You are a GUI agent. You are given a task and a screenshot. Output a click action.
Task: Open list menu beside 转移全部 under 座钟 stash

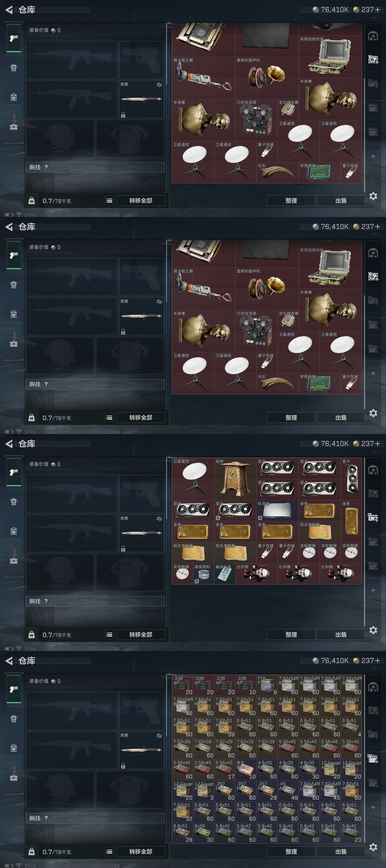(x=109, y=634)
